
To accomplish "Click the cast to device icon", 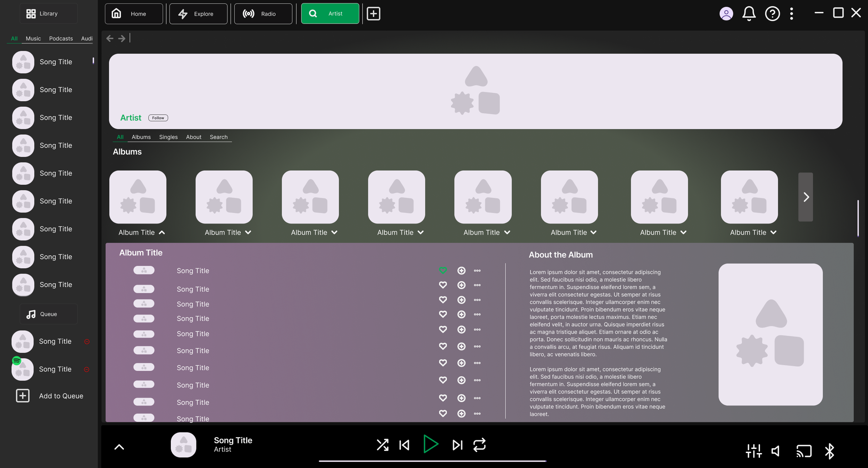I will coord(804,451).
